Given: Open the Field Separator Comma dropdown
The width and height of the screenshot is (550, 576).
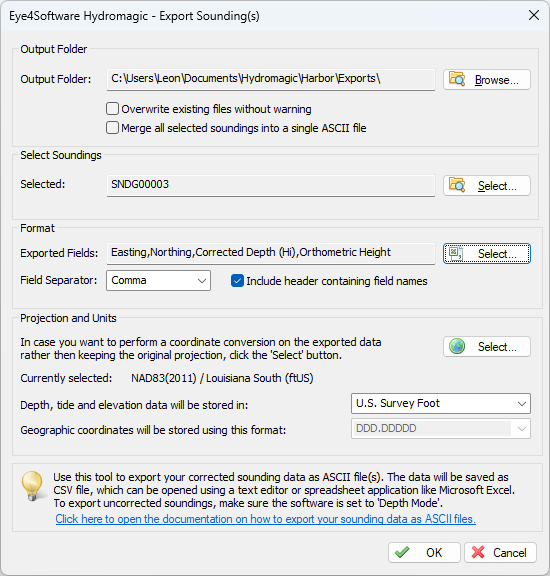Looking at the screenshot, I should tap(158, 281).
